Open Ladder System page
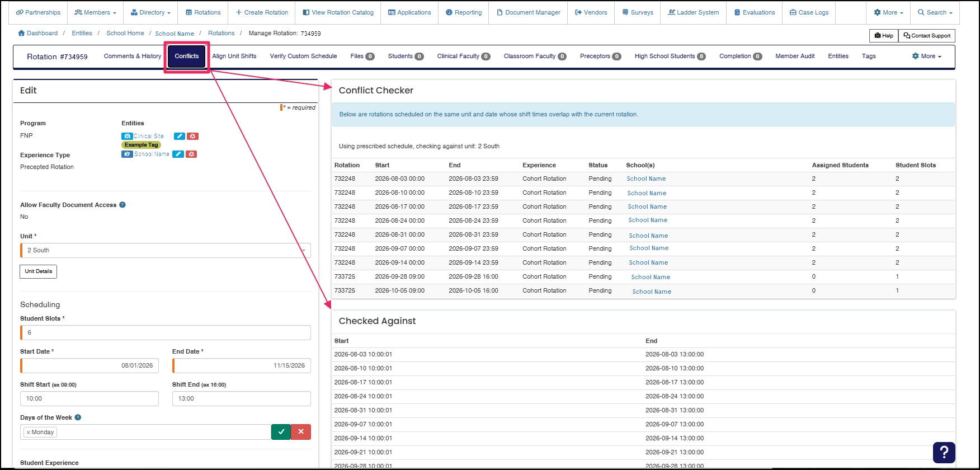This screenshot has width=980, height=470. coord(694,12)
